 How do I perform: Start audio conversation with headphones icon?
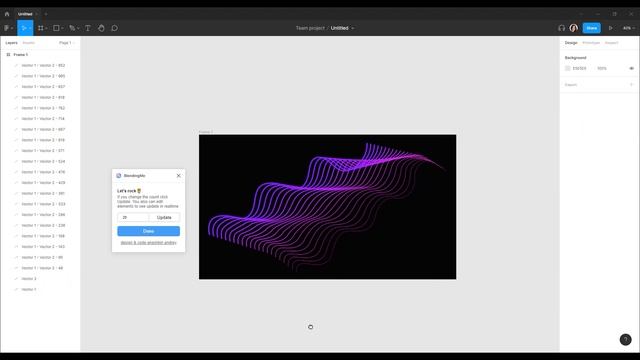[x=562, y=28]
